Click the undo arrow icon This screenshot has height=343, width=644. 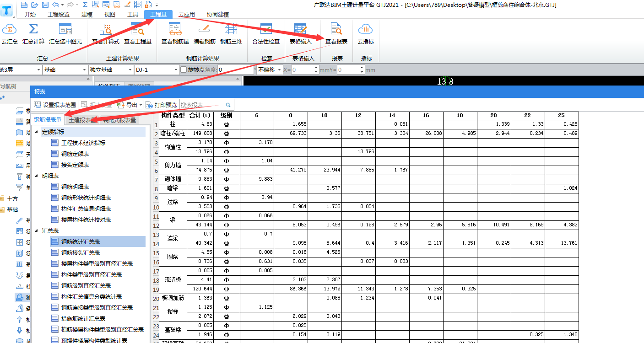[x=55, y=5]
